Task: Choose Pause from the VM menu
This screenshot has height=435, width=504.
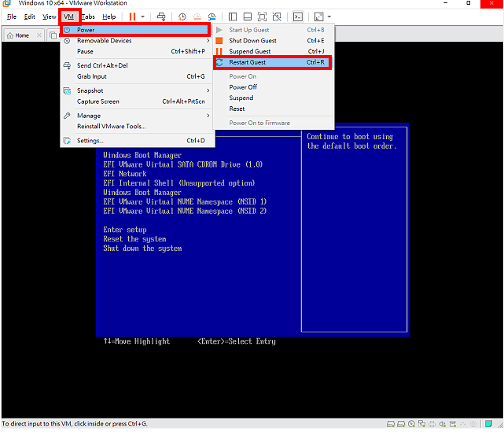Action: point(137,51)
